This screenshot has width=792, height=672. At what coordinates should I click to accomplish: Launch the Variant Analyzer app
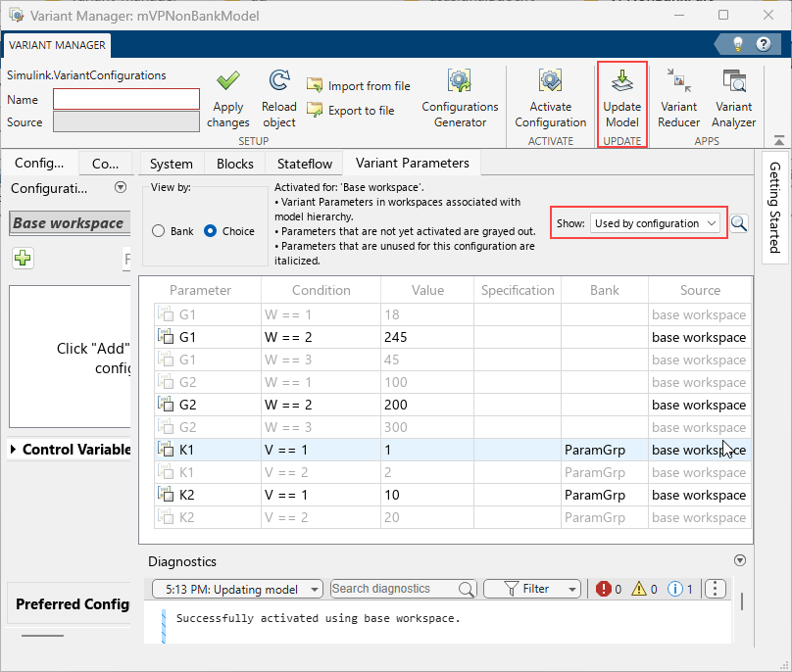click(x=733, y=99)
